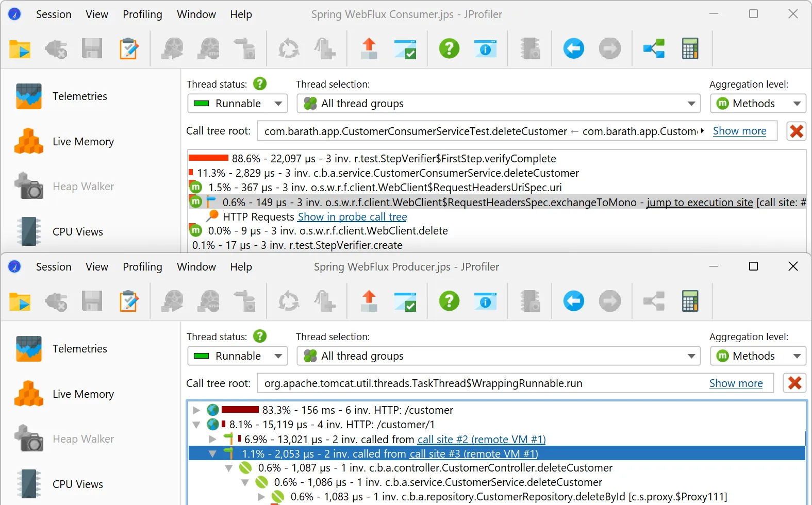Click the save floppy icon in the Consumer window
This screenshot has width=812, height=505.
[92, 49]
